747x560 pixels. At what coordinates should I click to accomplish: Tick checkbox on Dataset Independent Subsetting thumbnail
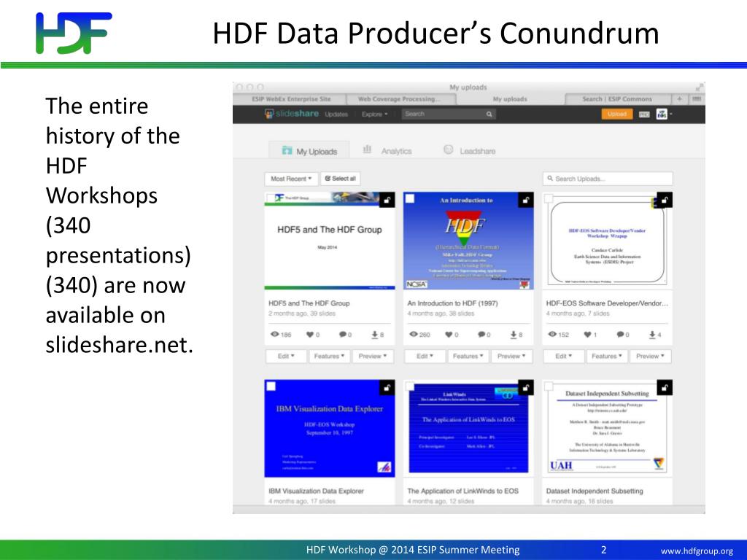point(549,386)
